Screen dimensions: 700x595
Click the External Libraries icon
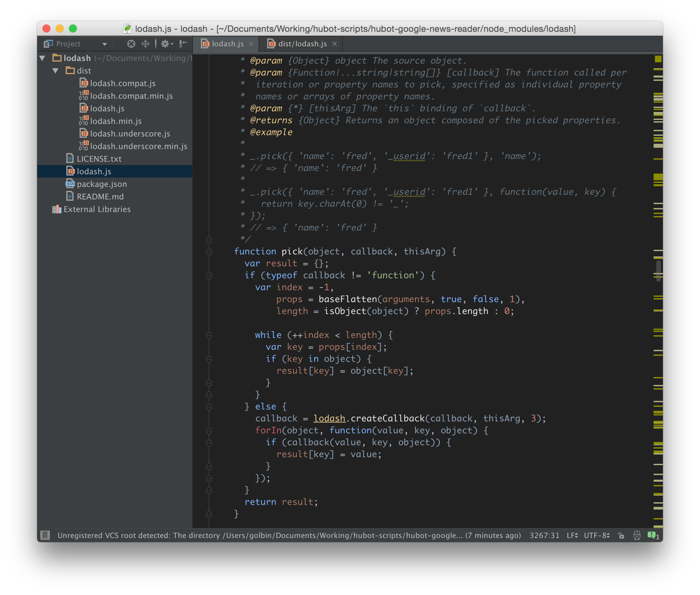click(57, 209)
